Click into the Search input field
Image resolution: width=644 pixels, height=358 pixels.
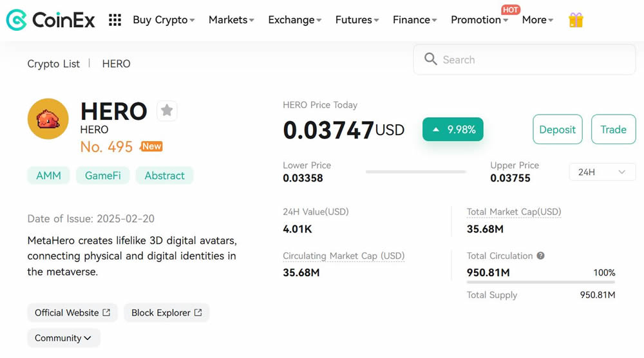pyautogui.click(x=535, y=60)
